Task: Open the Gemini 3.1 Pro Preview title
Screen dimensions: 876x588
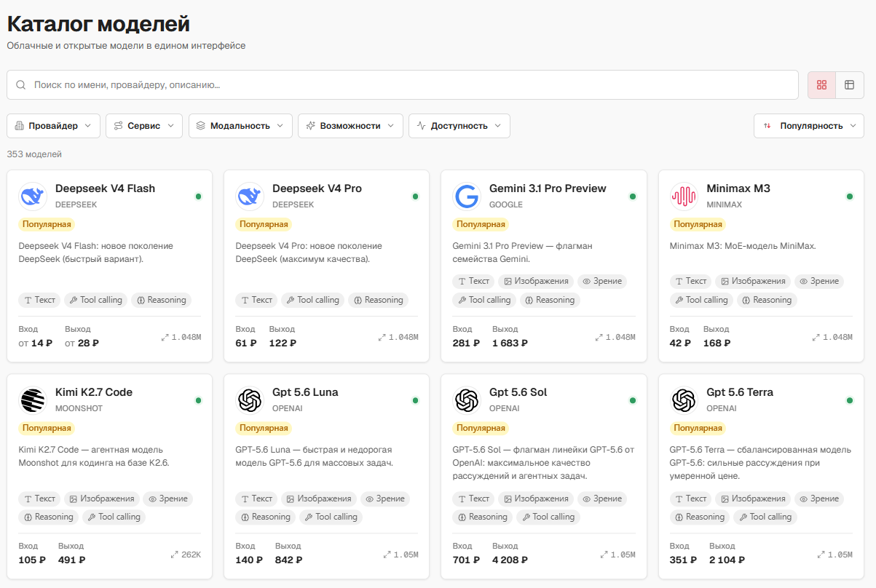Action: [x=548, y=188]
